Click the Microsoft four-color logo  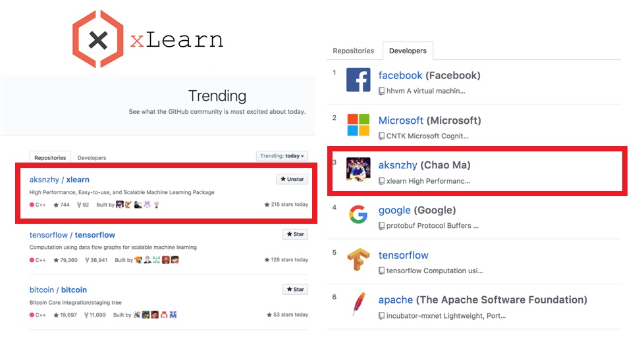click(358, 125)
